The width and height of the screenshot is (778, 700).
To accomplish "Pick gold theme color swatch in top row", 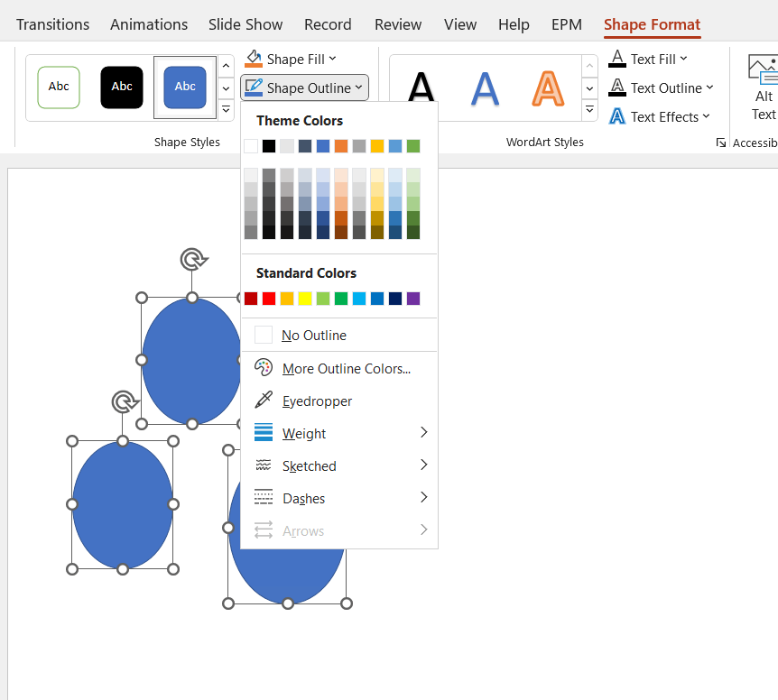I will click(377, 146).
